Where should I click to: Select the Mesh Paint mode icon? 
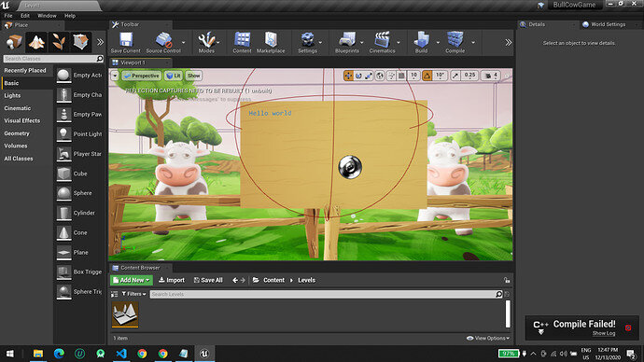point(80,42)
